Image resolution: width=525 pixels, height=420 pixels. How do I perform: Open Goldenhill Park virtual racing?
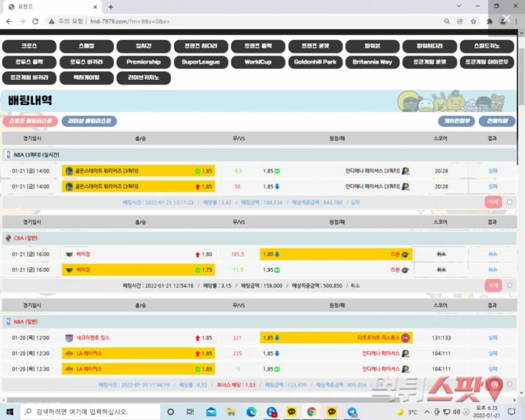tap(315, 62)
